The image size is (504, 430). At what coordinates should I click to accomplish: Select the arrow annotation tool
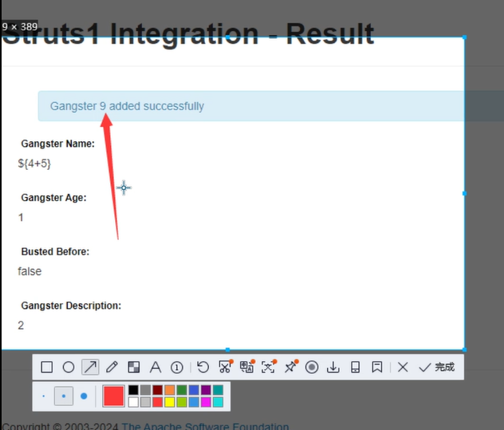[x=90, y=367]
